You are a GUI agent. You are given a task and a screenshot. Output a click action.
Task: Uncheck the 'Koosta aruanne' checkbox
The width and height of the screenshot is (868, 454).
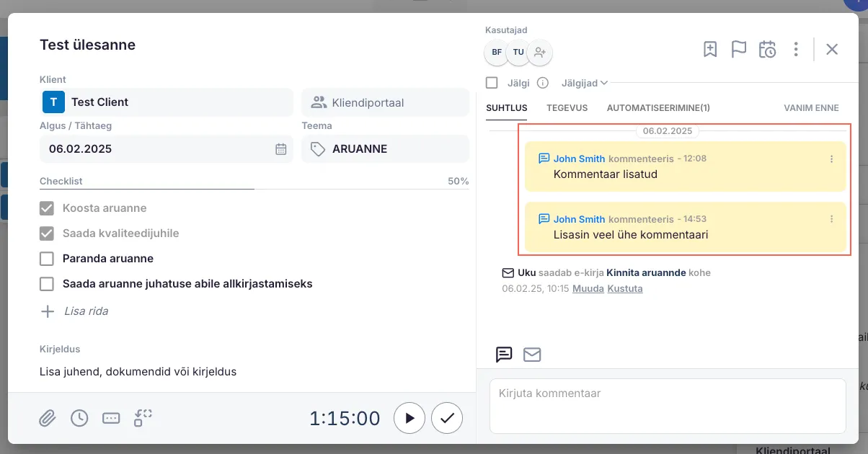coord(47,208)
